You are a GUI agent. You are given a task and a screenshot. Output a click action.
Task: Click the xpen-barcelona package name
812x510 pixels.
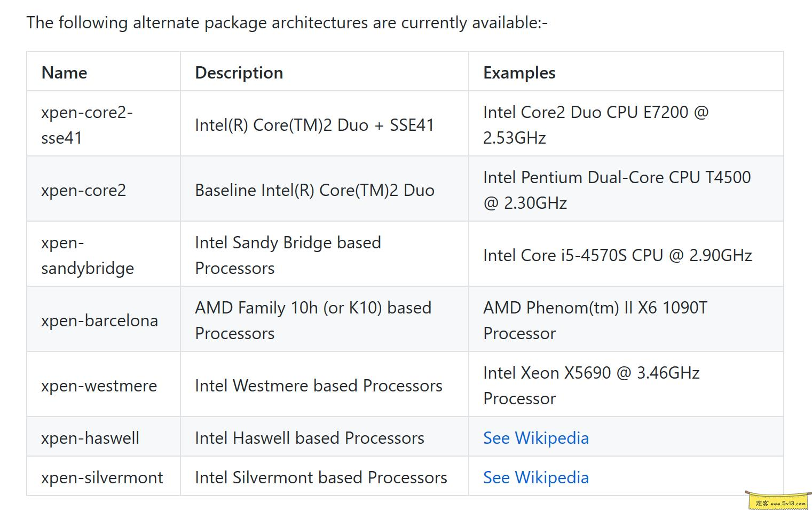pyautogui.click(x=99, y=320)
